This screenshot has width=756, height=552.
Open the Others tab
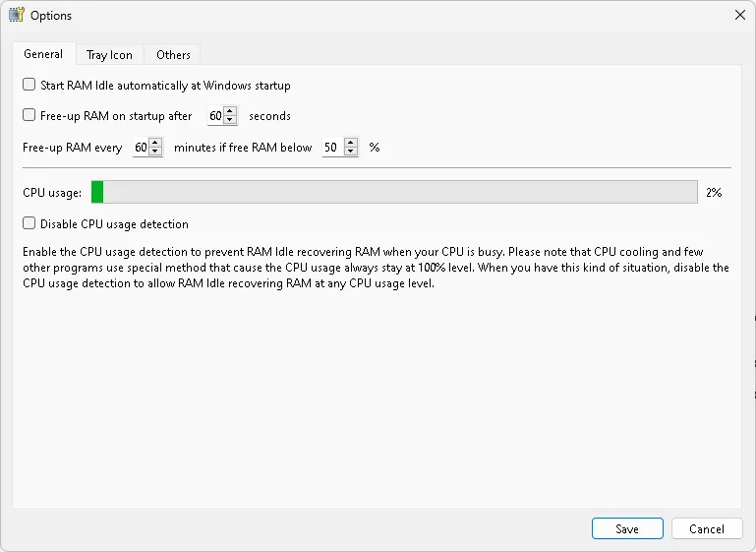coord(173,55)
